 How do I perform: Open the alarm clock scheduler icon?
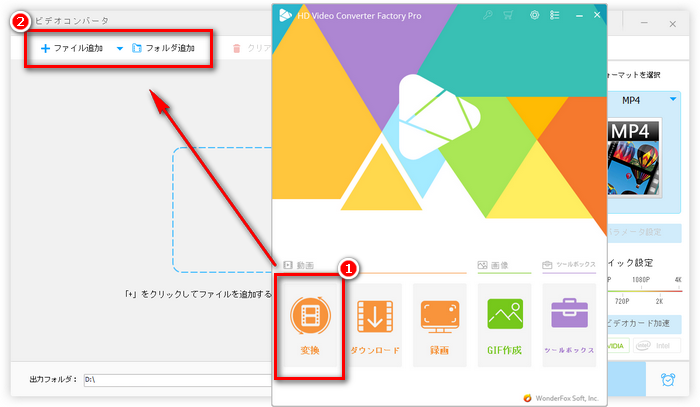[668, 379]
